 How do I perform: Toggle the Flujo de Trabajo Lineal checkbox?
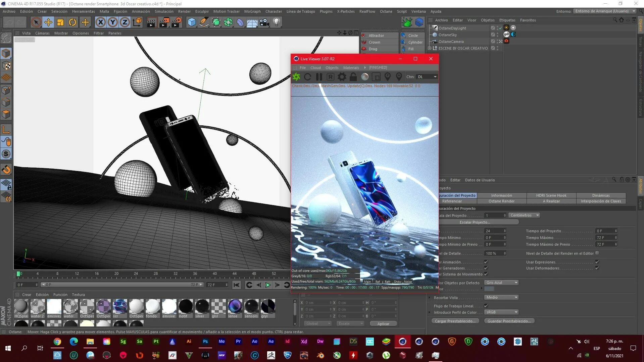(486, 306)
